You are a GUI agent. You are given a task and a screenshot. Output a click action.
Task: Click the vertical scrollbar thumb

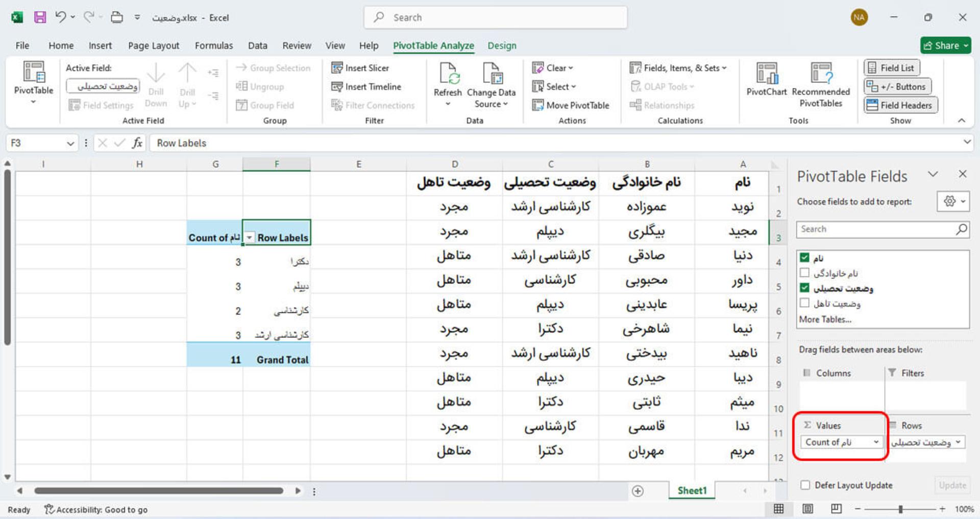pos(7,258)
